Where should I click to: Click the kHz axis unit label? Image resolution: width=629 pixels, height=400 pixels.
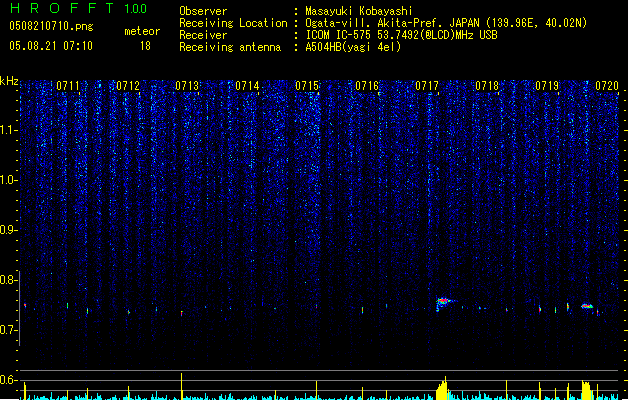pos(9,81)
